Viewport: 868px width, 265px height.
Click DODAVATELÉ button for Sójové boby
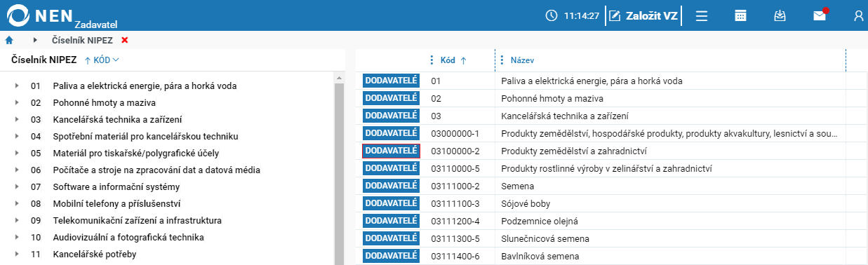pyautogui.click(x=391, y=203)
